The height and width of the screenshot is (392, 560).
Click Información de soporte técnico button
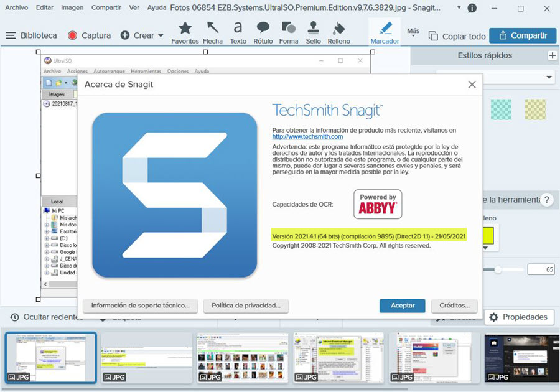140,306
